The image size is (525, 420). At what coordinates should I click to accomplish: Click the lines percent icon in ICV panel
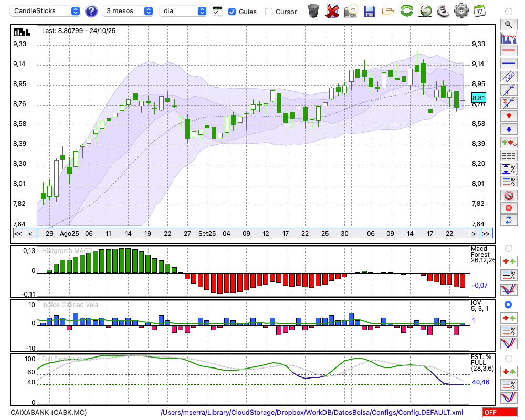pyautogui.click(x=509, y=331)
